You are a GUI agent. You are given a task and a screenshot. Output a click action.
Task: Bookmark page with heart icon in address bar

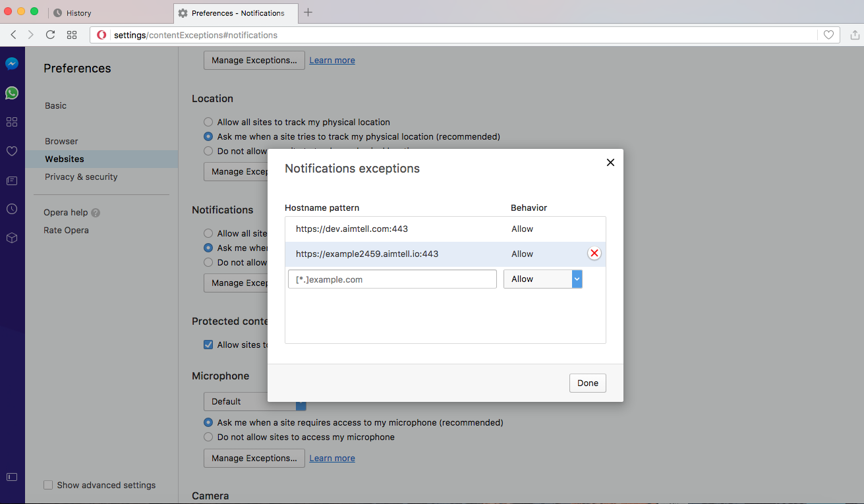coord(828,35)
